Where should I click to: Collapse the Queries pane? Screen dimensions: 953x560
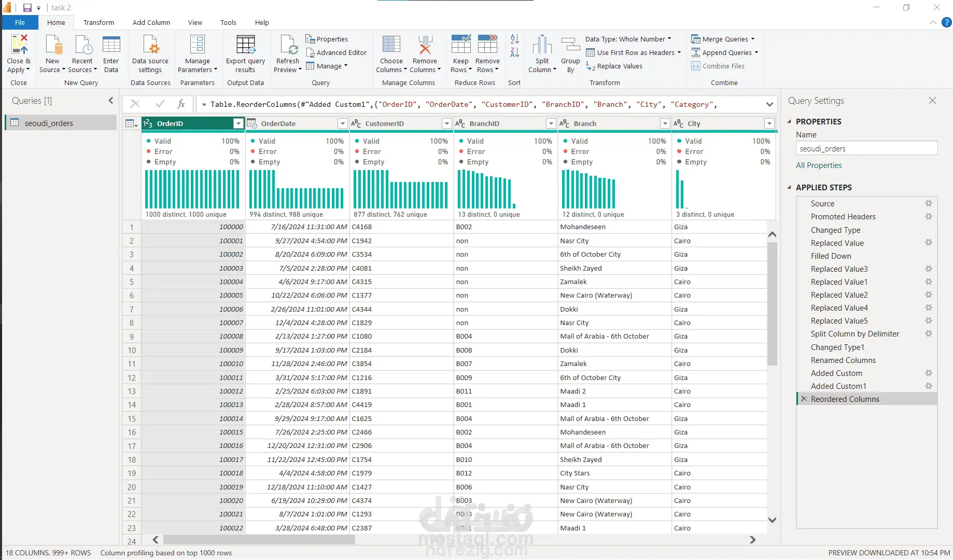point(110,101)
